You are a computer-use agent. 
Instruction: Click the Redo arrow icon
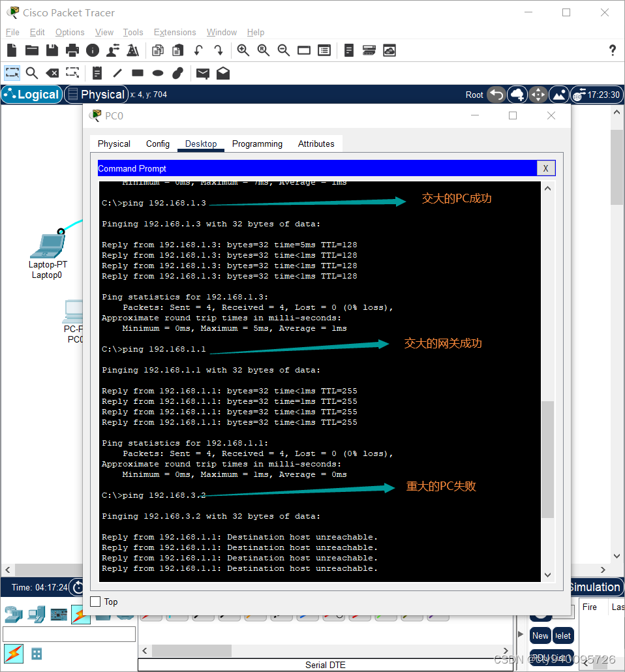coord(218,51)
